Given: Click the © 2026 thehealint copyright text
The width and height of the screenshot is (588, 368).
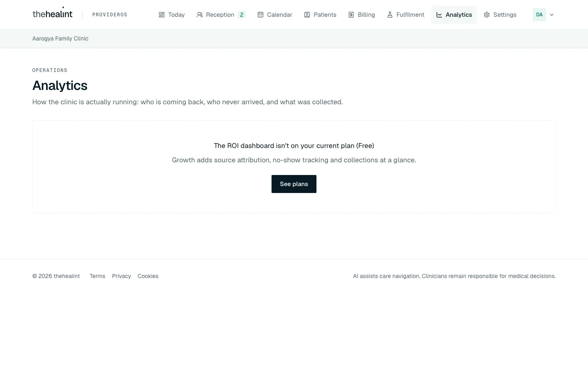Looking at the screenshot, I should tap(56, 276).
